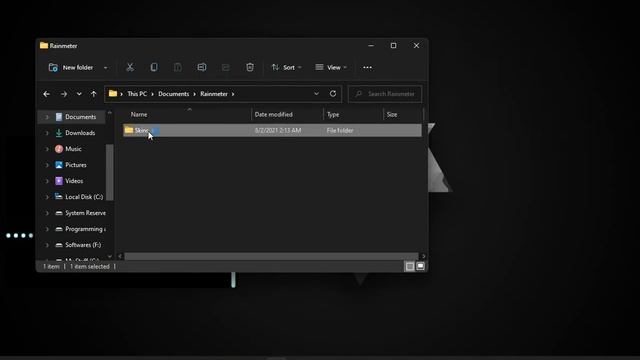The width and height of the screenshot is (640, 360).
Task: Click the Cut scissors icon
Action: click(x=130, y=67)
